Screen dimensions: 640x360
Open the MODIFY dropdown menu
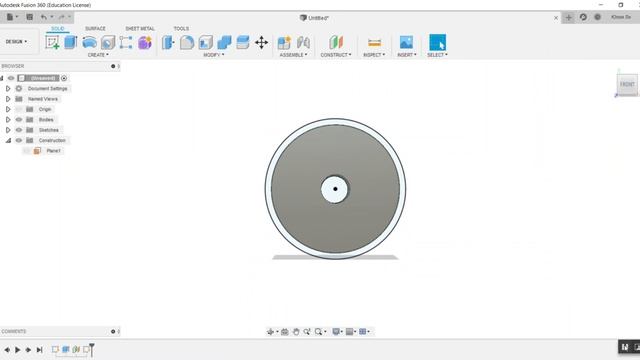(x=213, y=55)
